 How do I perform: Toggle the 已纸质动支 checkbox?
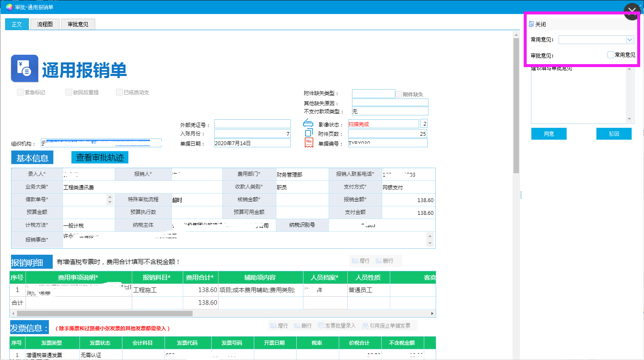pos(119,92)
